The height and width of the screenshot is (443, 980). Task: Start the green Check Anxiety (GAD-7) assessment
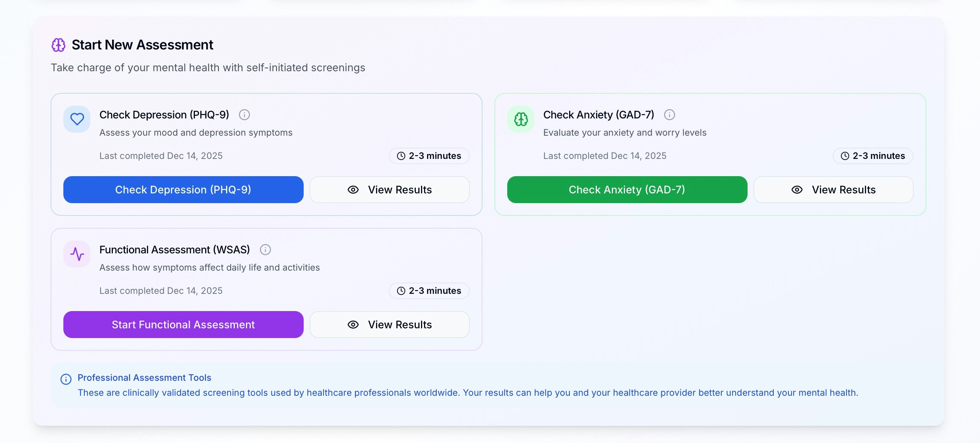pyautogui.click(x=626, y=189)
